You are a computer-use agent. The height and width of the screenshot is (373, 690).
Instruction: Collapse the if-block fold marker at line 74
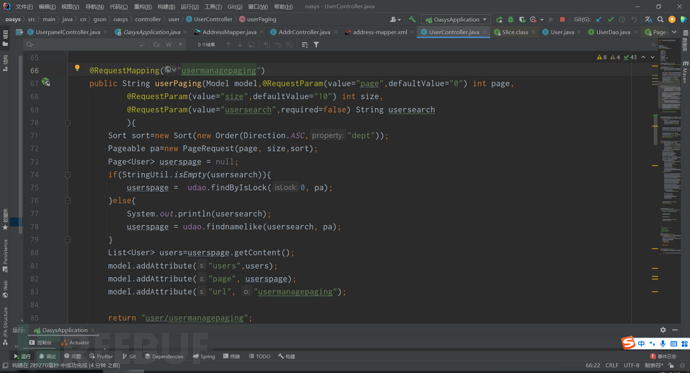point(68,175)
